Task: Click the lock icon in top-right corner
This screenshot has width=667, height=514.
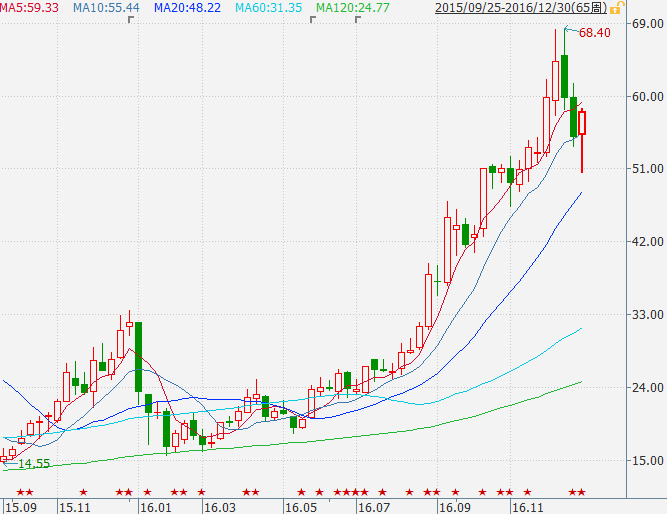Action: point(658,7)
